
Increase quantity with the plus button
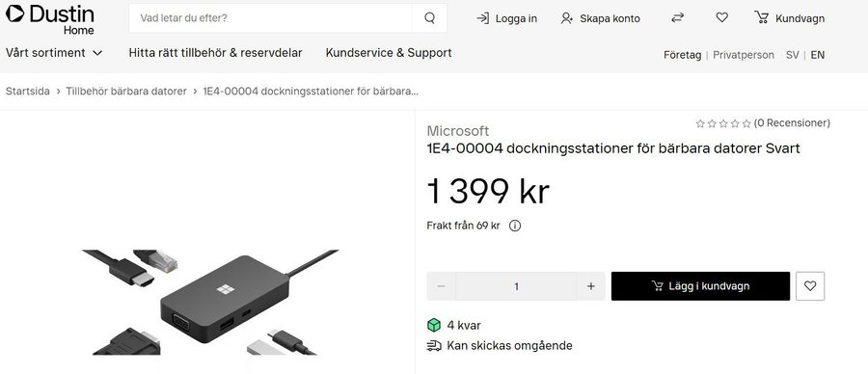pos(590,286)
